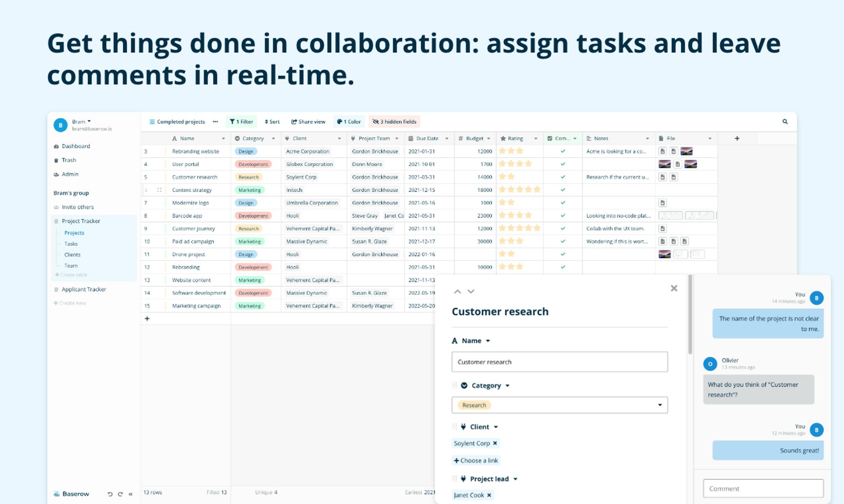Image resolution: width=844 pixels, height=504 pixels.
Task: Click the user avatar B in sidebar
Action: point(60,125)
